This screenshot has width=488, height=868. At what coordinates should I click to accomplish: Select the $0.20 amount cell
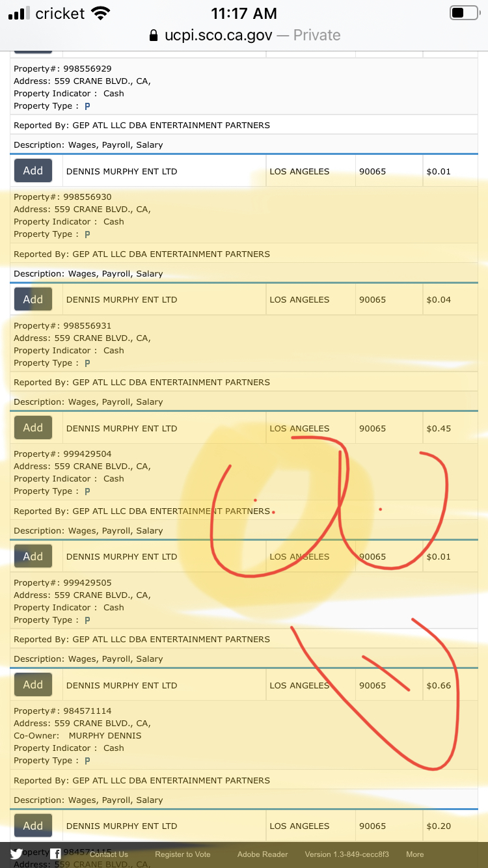(x=450, y=826)
